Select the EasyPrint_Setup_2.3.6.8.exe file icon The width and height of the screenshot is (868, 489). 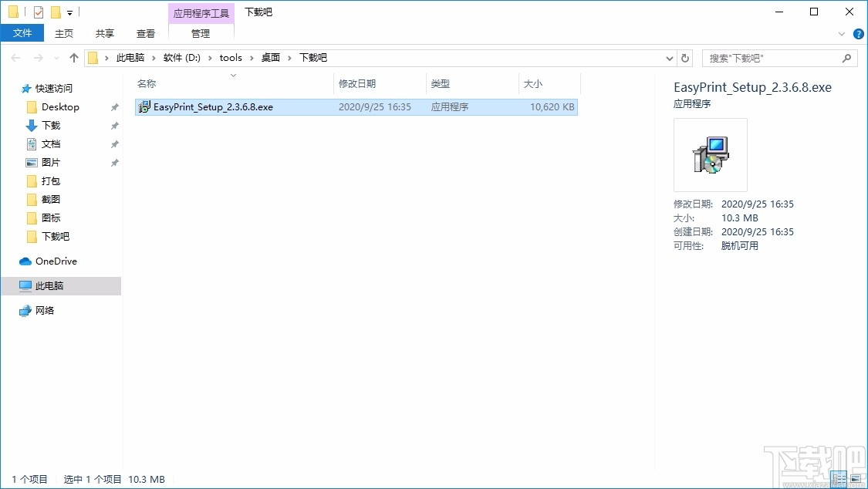[144, 107]
